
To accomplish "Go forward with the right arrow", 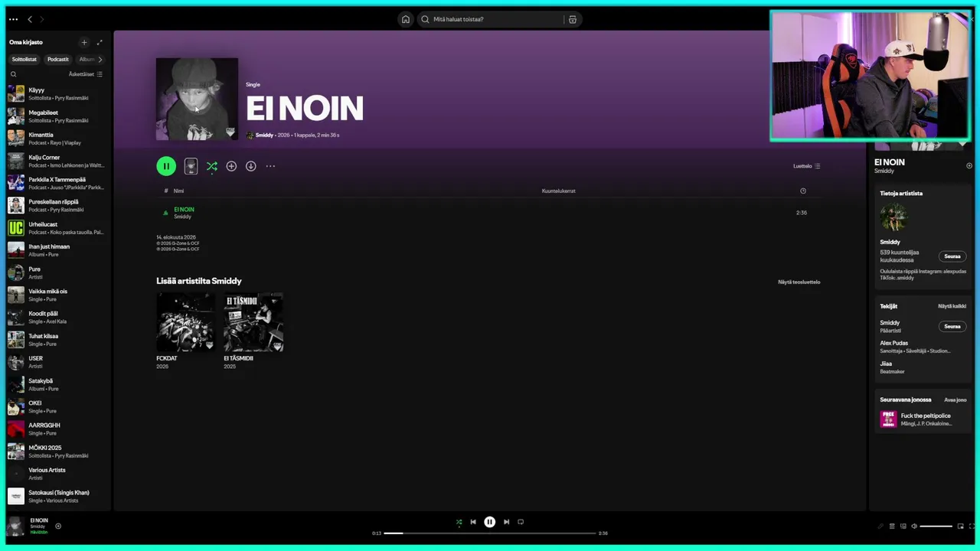I will click(42, 19).
